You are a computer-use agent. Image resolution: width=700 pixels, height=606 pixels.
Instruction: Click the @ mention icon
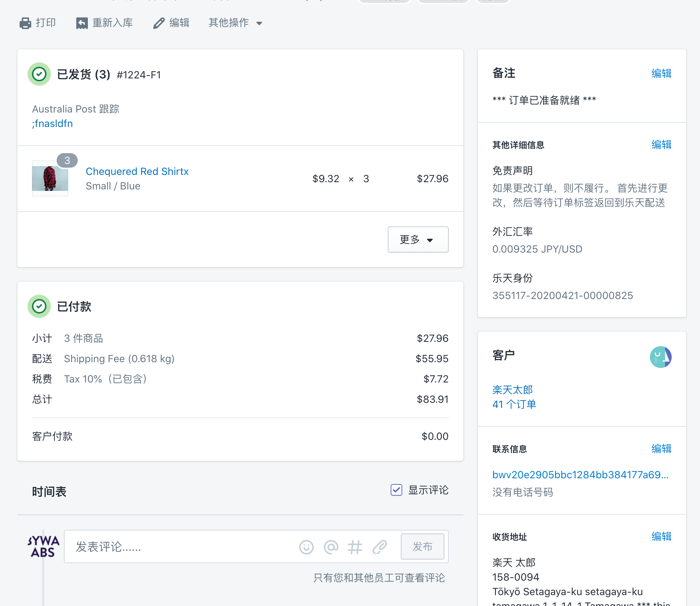(331, 547)
